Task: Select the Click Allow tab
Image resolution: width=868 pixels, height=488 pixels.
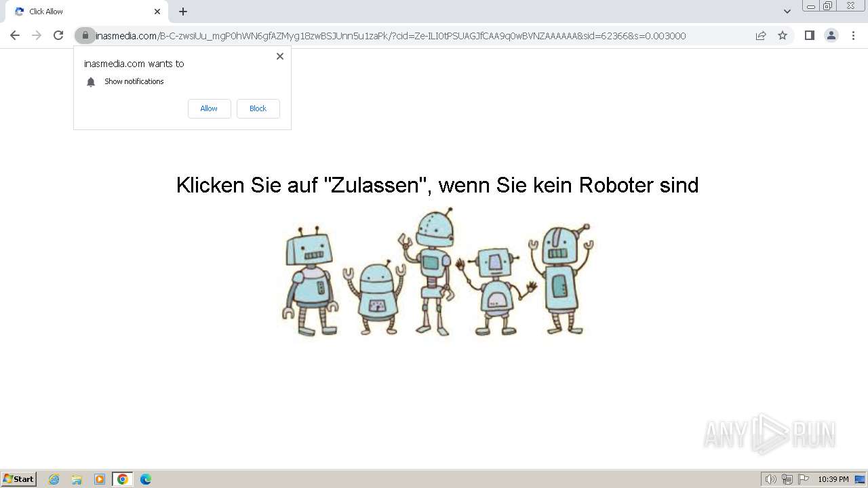Action: point(85,12)
